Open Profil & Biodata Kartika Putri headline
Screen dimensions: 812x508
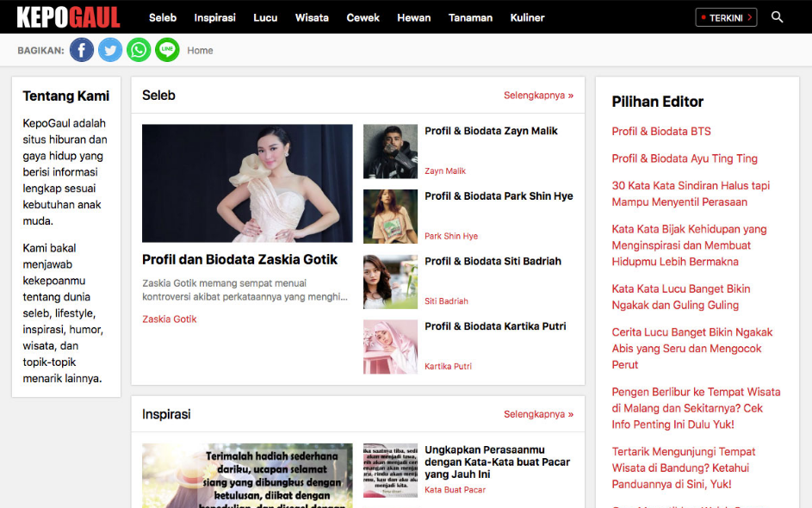[495, 326]
